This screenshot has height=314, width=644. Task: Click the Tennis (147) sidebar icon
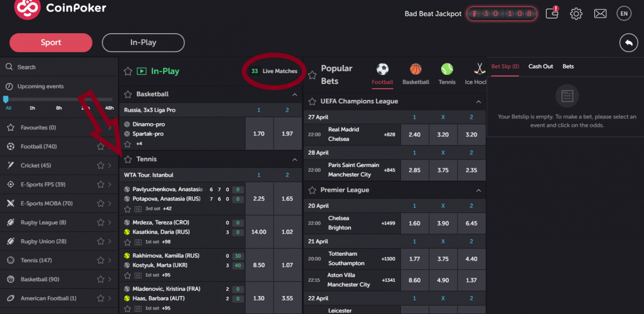[11, 261]
